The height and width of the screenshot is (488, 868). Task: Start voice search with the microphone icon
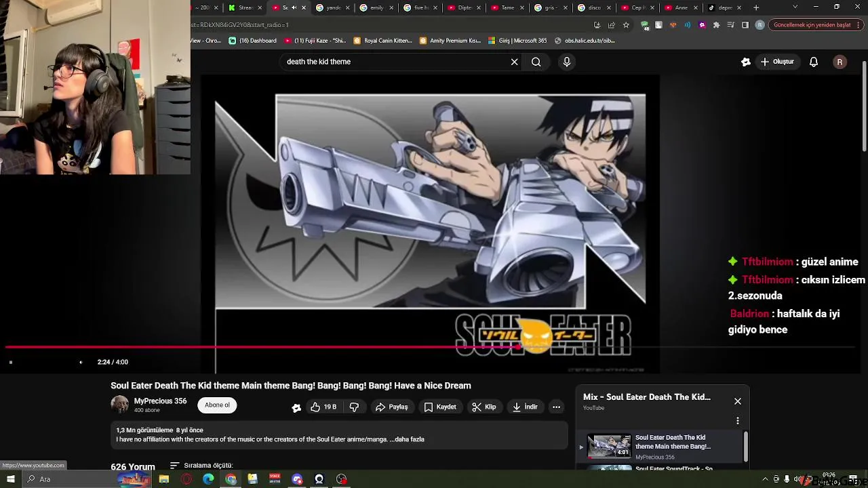click(x=567, y=62)
